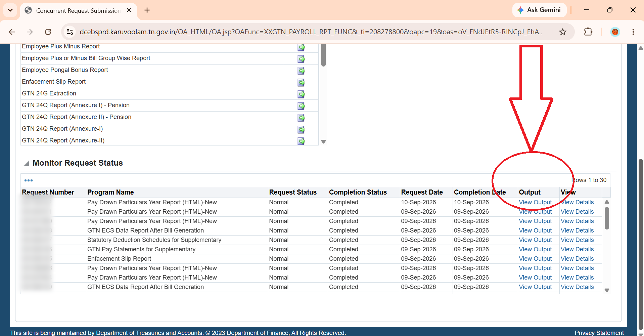The image size is (644, 336).
Task: Submit GTN 24Q Report (Annexure II) - Pension
Action: 301,118
